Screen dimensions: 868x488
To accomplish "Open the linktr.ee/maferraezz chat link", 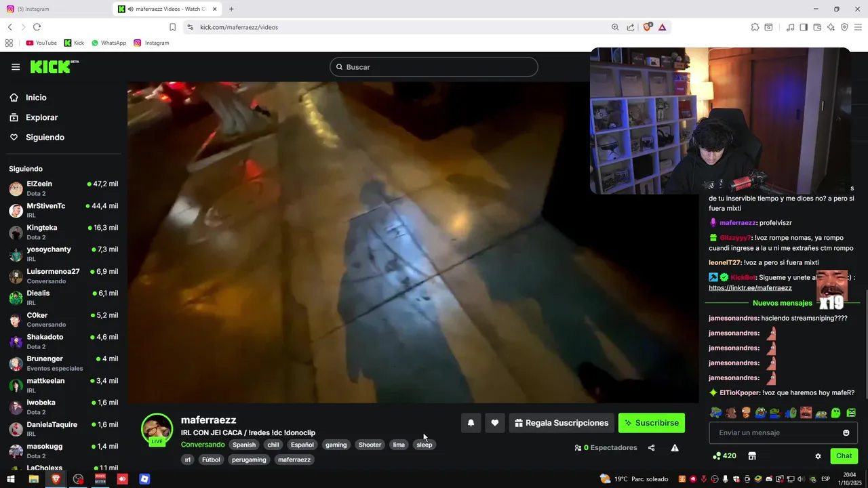I will click(x=750, y=288).
